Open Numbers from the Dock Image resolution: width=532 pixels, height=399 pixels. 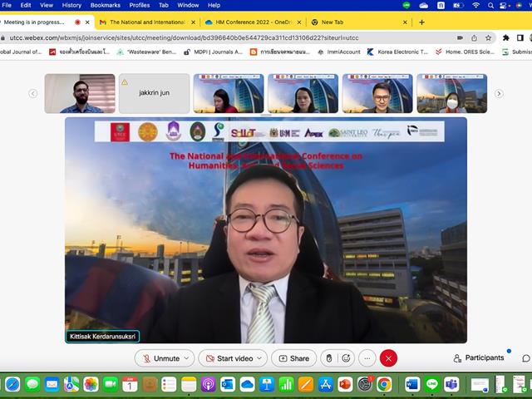tap(286, 384)
